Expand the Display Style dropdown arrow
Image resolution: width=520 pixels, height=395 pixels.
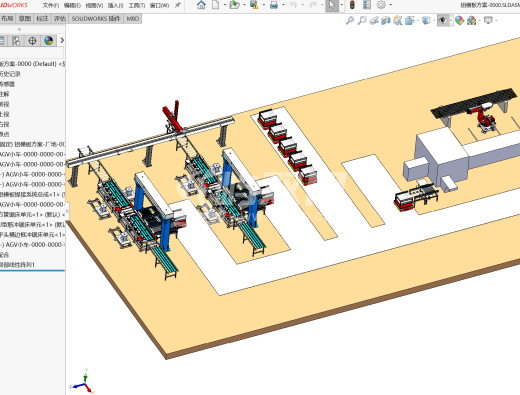point(434,21)
